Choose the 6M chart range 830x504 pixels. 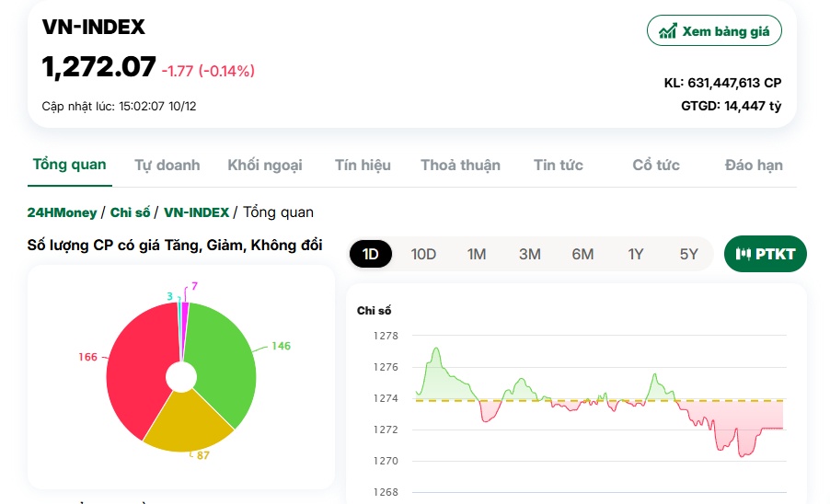click(582, 254)
